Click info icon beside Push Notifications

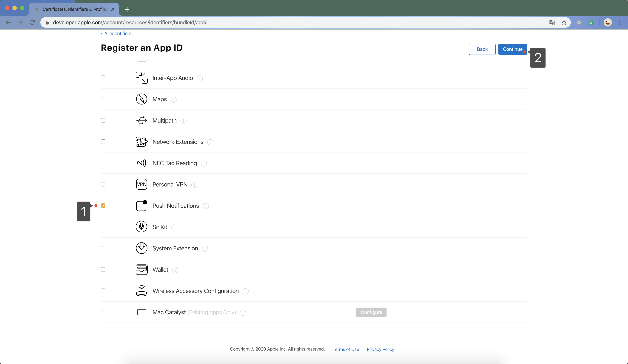[x=206, y=206]
